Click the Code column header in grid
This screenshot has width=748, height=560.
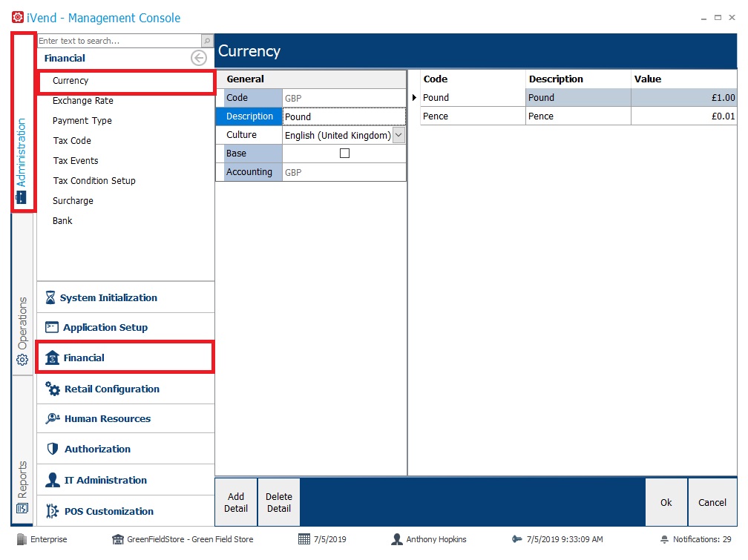(x=473, y=79)
